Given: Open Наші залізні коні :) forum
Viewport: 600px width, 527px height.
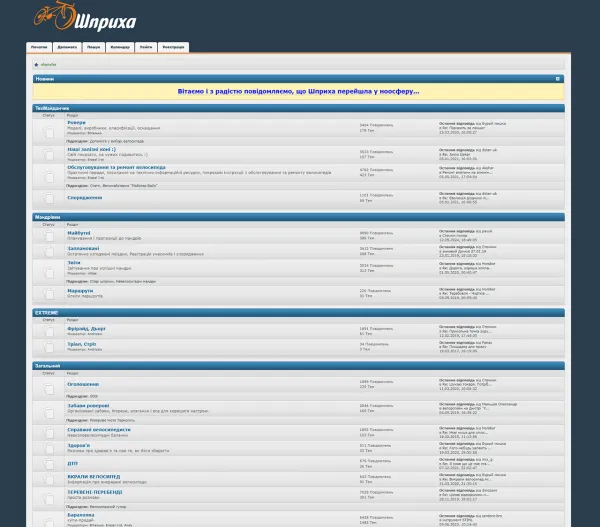Looking at the screenshot, I should (x=91, y=149).
